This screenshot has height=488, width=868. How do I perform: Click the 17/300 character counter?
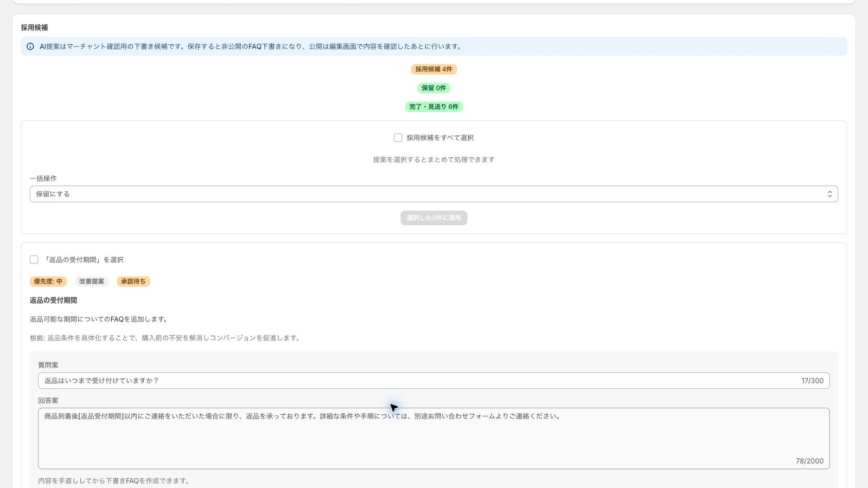pyautogui.click(x=813, y=381)
